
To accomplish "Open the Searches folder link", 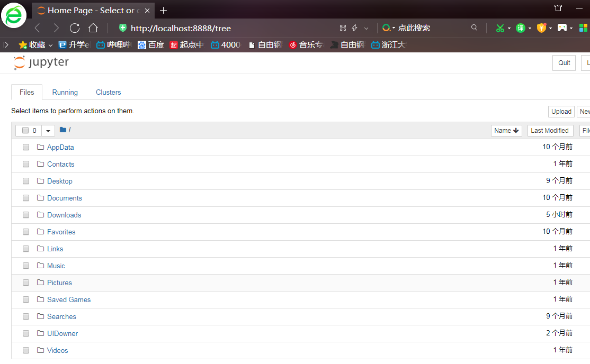I will click(x=62, y=316).
